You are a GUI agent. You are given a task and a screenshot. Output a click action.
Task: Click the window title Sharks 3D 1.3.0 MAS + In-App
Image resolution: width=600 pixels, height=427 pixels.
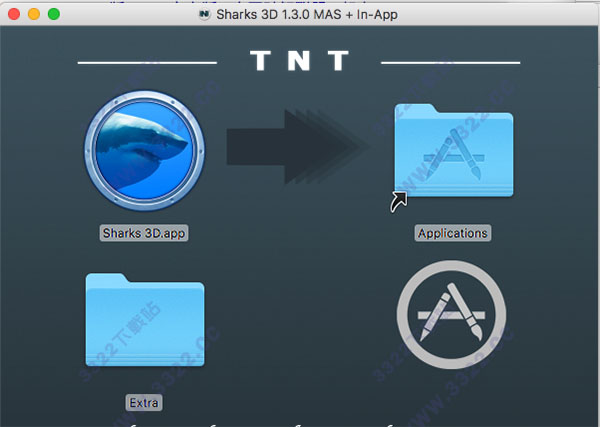click(307, 15)
